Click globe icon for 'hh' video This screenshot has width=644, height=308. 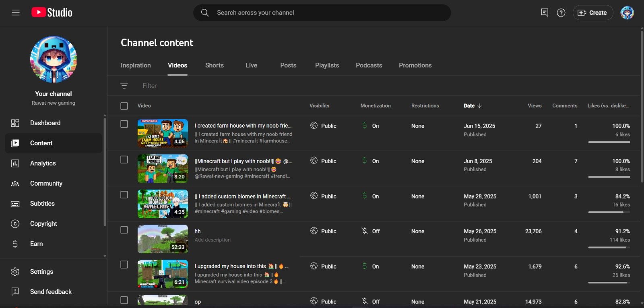tap(314, 231)
